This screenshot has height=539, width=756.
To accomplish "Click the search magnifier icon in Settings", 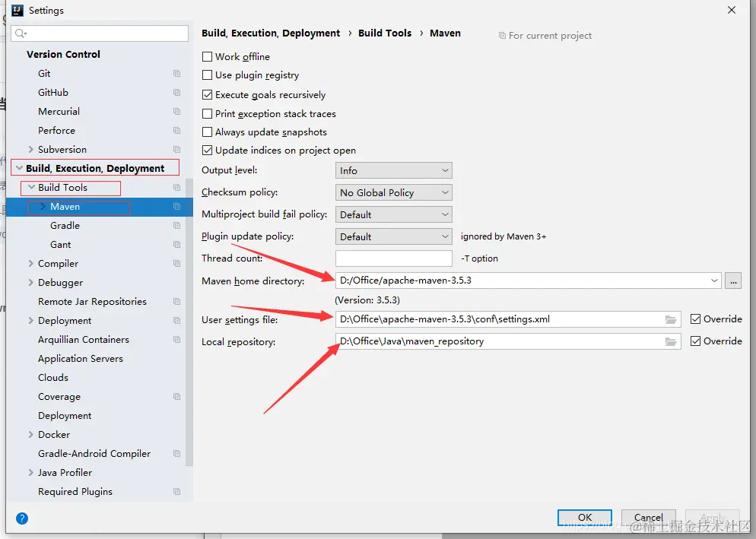I will click(21, 33).
